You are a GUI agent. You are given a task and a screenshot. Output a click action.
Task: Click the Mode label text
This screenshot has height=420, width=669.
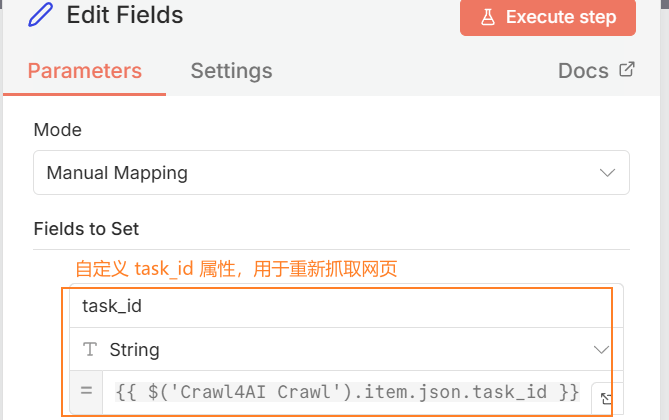(x=58, y=130)
